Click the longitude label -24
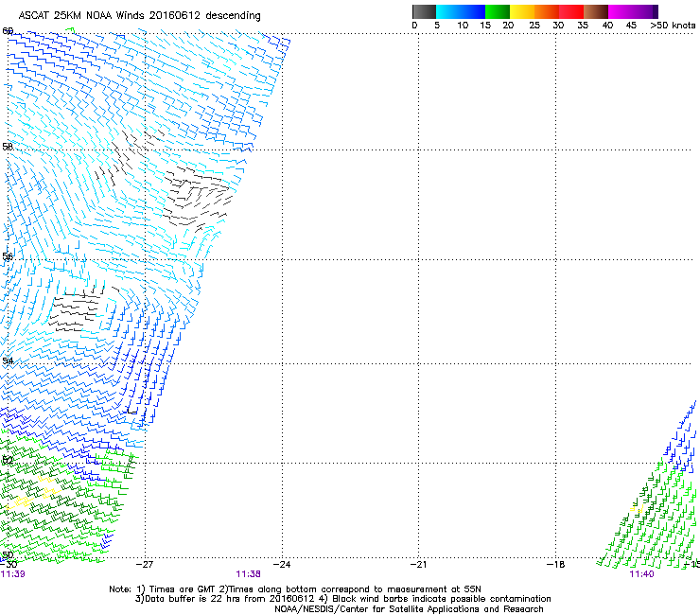 [282, 565]
